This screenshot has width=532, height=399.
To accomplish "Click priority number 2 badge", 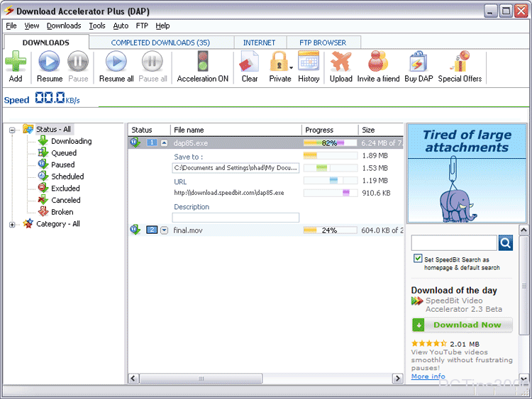I will (x=152, y=230).
